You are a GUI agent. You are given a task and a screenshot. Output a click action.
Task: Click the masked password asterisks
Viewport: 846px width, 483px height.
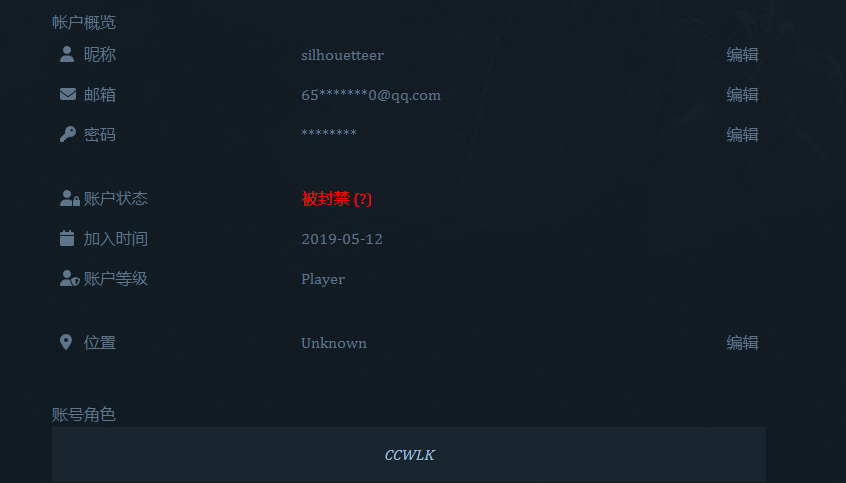pyautogui.click(x=329, y=132)
